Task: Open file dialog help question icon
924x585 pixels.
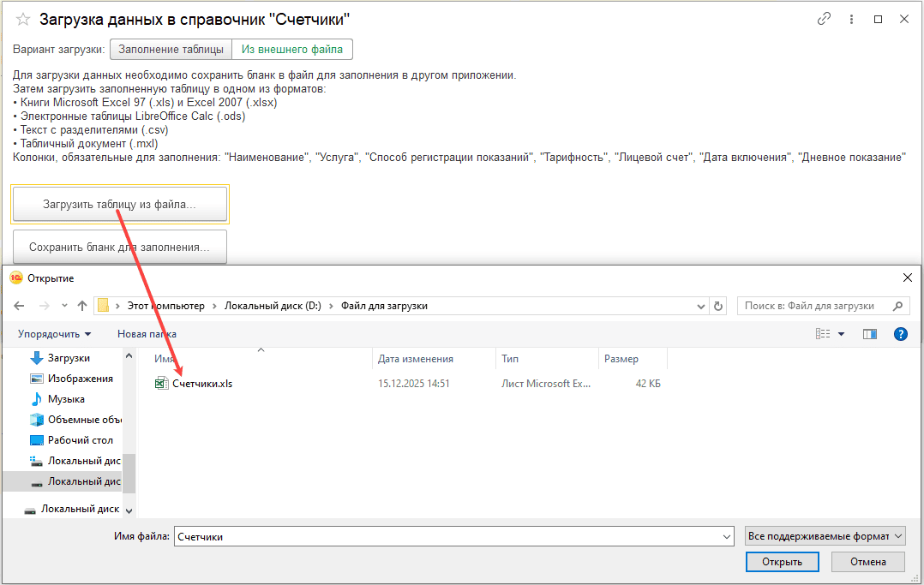Action: pos(900,334)
